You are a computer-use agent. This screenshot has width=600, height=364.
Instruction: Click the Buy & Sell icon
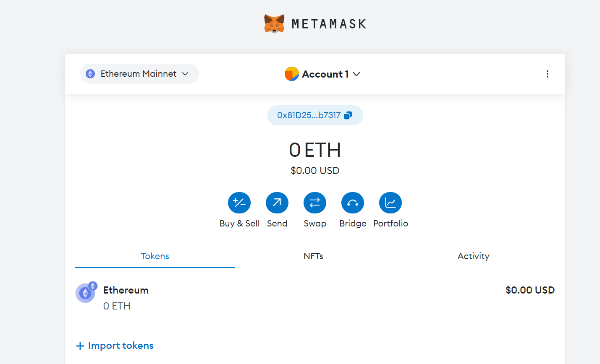pyautogui.click(x=239, y=203)
